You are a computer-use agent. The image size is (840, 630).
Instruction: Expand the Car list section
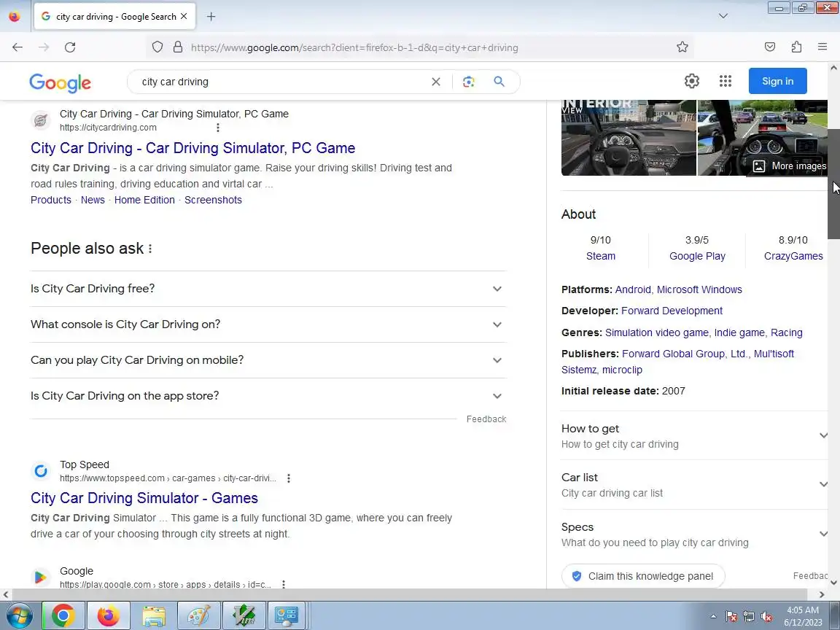click(x=694, y=484)
